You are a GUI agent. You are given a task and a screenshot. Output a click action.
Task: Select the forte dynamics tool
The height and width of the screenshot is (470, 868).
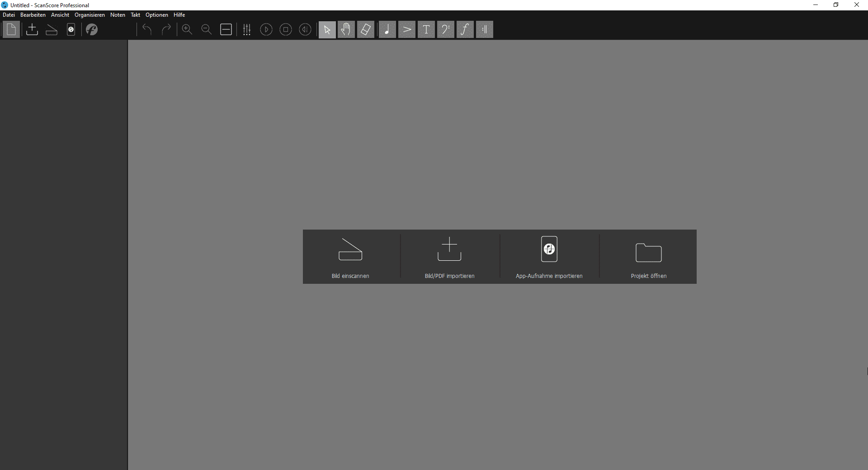click(465, 30)
